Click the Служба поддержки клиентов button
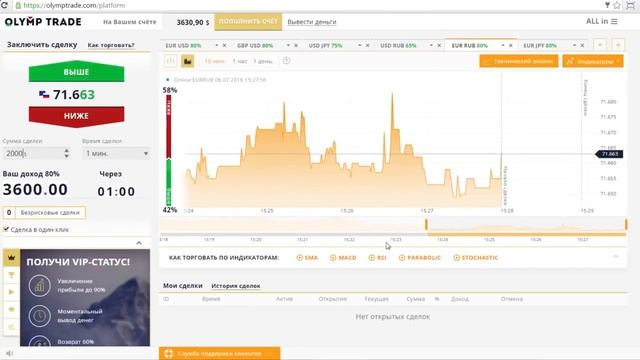Viewport: 640px width, 360px height. (x=220, y=353)
